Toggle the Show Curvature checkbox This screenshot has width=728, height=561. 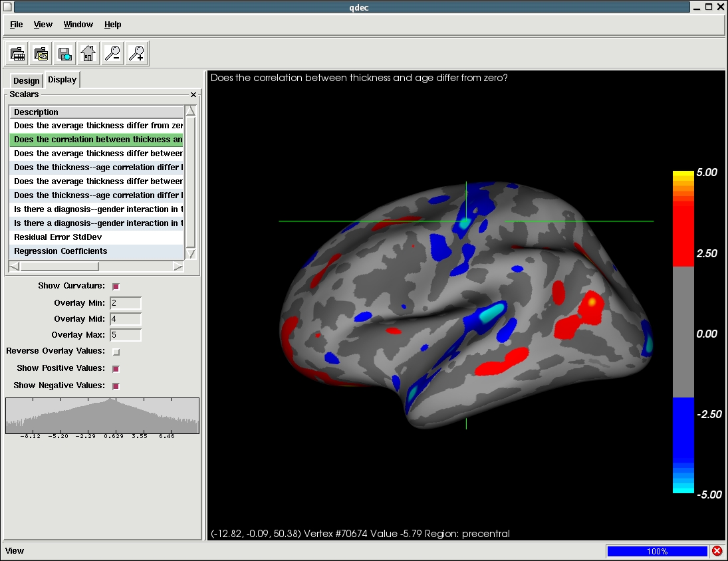116,286
